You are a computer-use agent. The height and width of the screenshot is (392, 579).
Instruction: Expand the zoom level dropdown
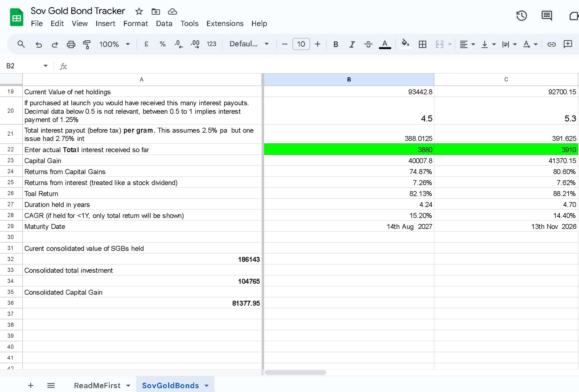[x=128, y=44]
